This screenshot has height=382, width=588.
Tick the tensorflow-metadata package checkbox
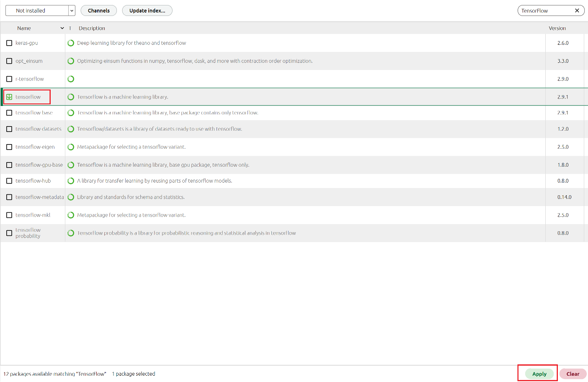pyautogui.click(x=9, y=197)
